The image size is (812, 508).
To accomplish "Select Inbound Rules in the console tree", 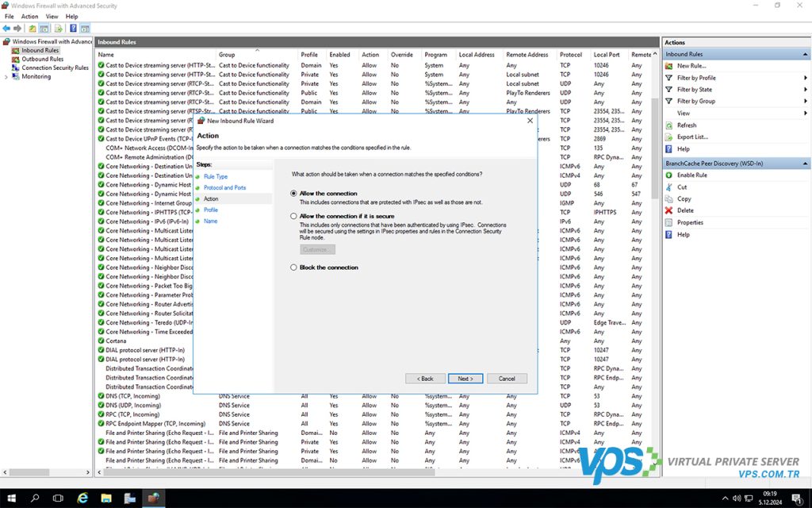I will coord(40,50).
